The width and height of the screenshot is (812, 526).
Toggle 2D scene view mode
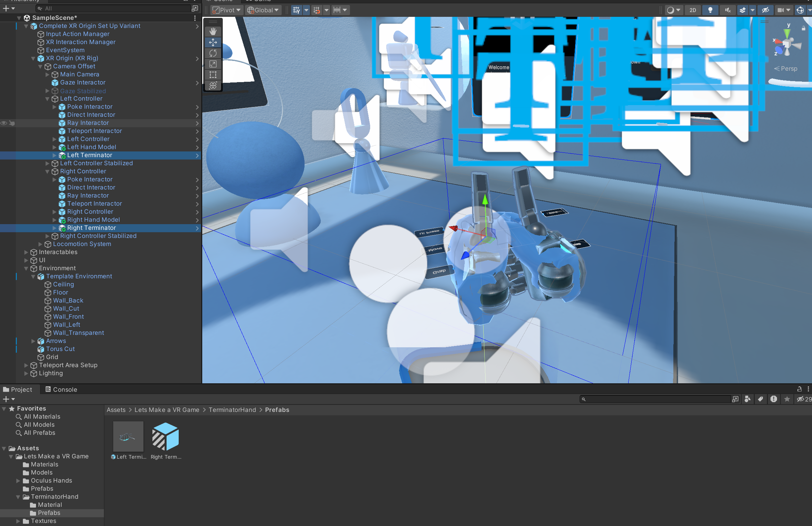coord(693,10)
